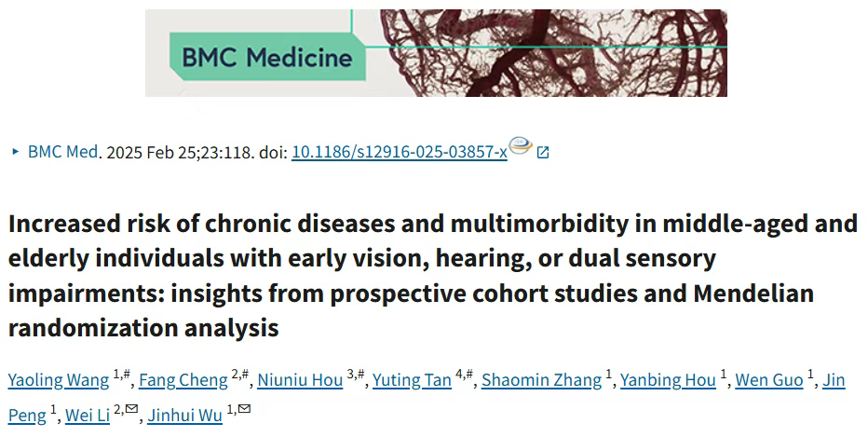The width and height of the screenshot is (868, 437).
Task: Open author Wen Guo's details
Action: [769, 380]
